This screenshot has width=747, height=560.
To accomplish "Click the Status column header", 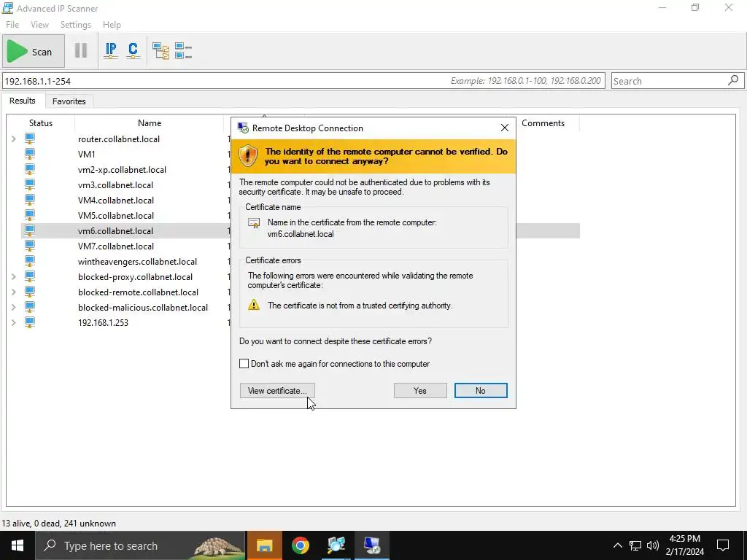I will coord(41,122).
